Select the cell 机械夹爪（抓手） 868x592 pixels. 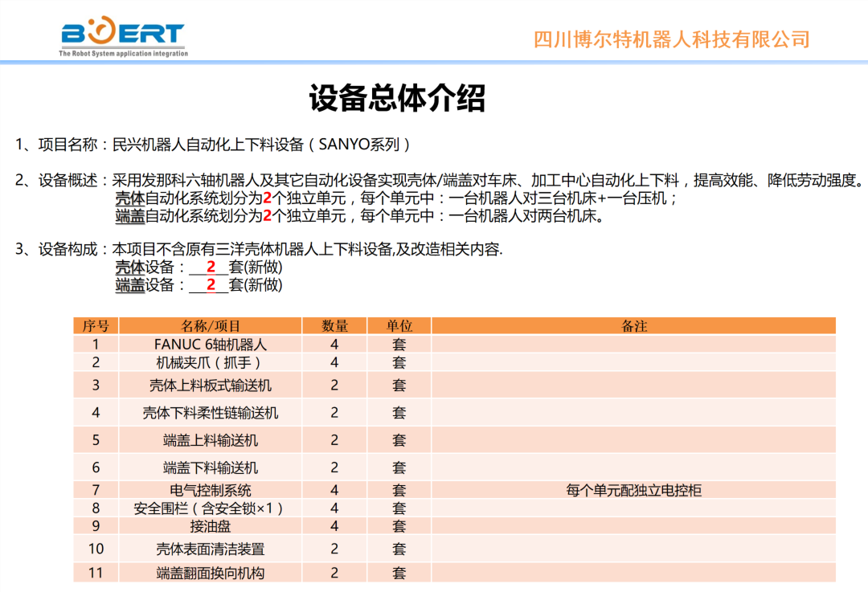[211, 362]
